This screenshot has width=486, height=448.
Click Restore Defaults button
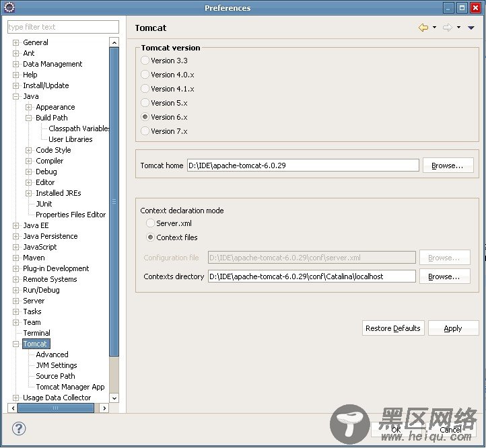pyautogui.click(x=393, y=328)
